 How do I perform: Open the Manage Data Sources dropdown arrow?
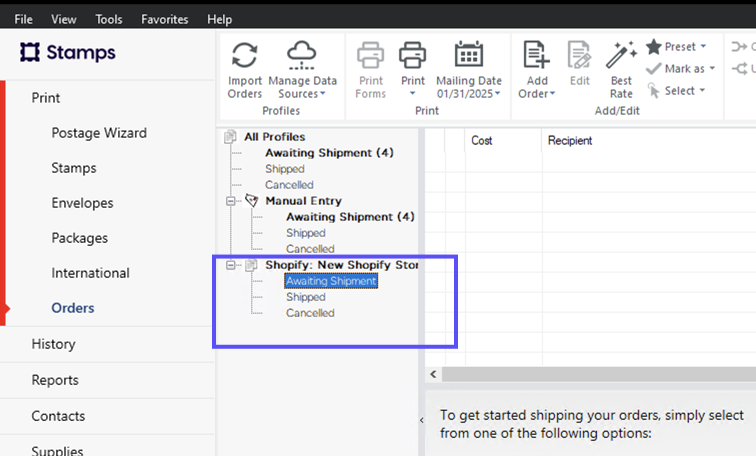[x=323, y=94]
